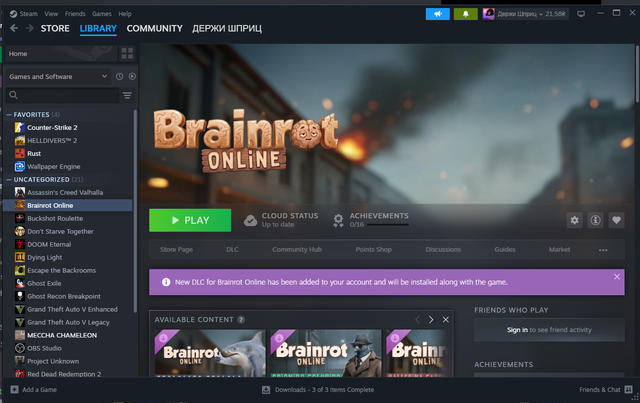Click the Steam logo menu
The width and height of the screenshot is (640, 403).
23,14
